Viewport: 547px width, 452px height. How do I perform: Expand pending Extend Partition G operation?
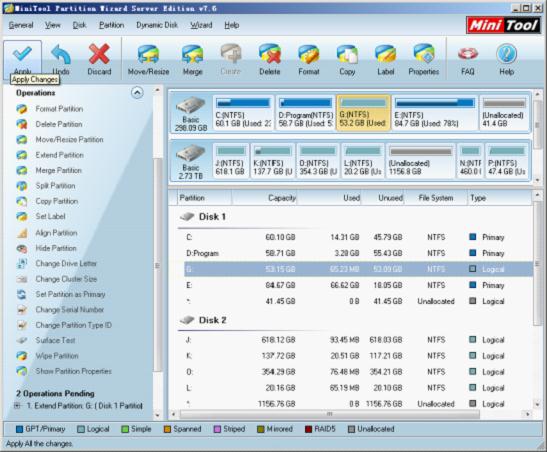[x=17, y=406]
